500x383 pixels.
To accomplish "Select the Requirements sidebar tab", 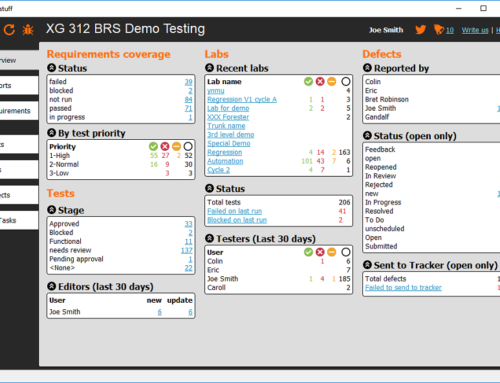I will click(x=19, y=111).
